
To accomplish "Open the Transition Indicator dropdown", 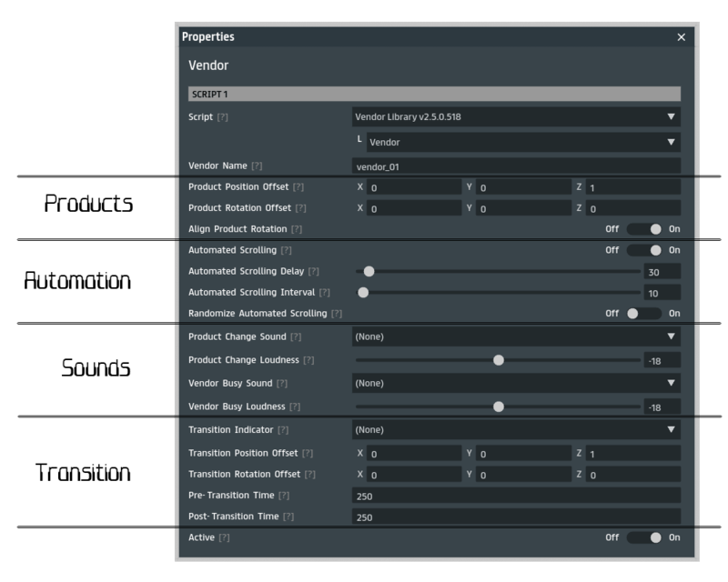I will pos(516,429).
